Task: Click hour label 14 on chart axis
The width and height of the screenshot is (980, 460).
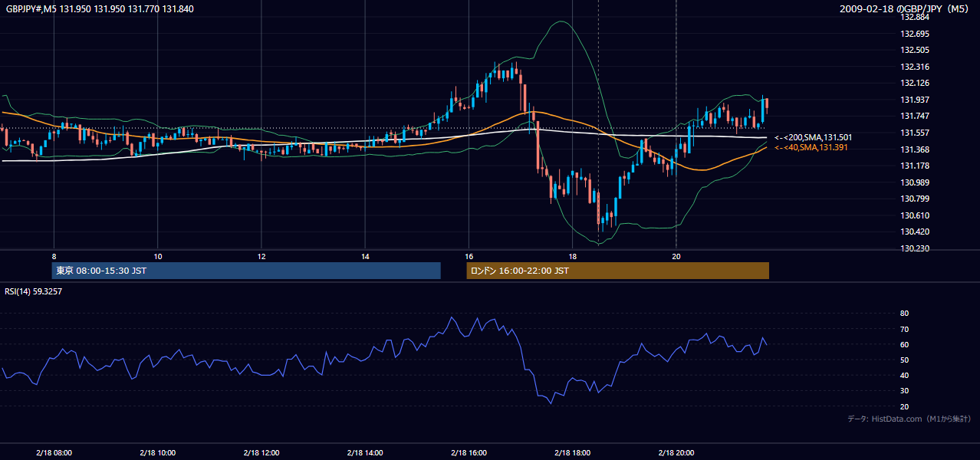Action: [x=365, y=256]
